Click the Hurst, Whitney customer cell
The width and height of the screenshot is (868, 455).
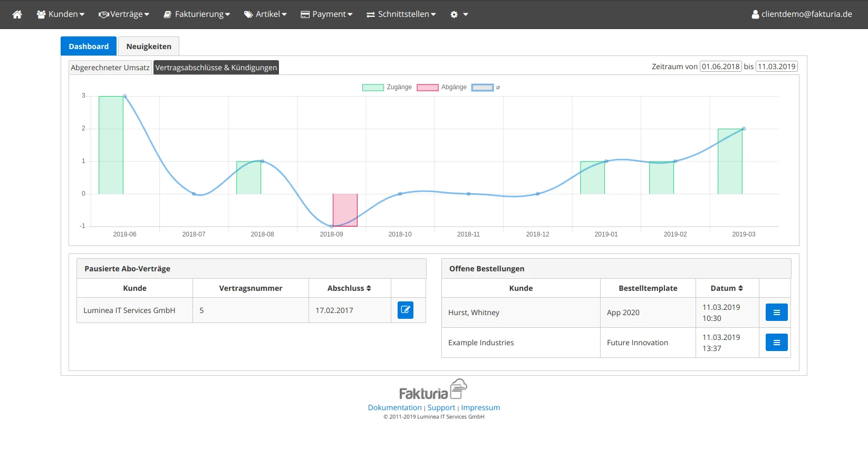521,312
